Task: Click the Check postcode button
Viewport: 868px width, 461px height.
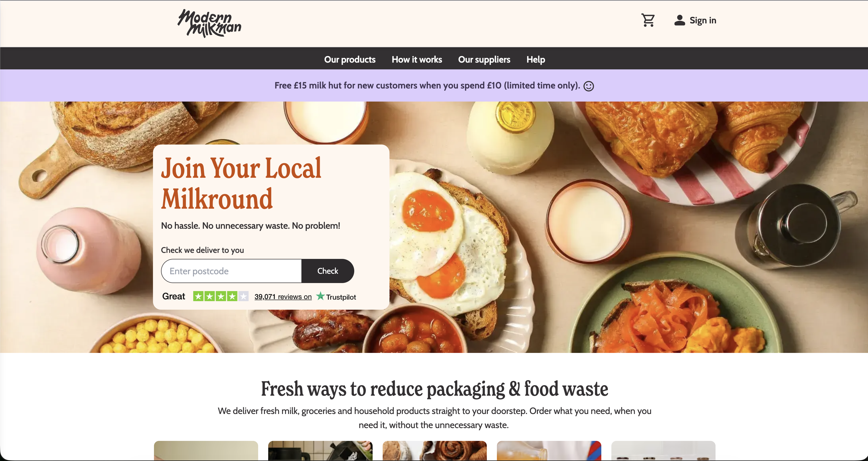Action: coord(328,271)
